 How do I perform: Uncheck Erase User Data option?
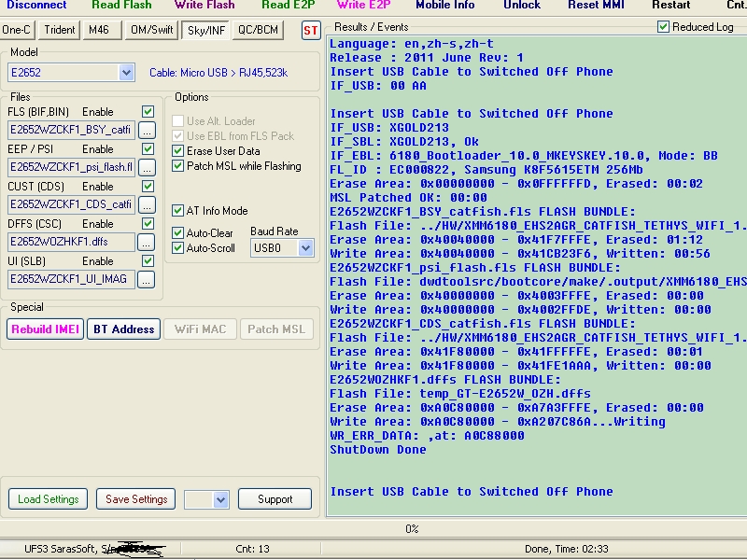coord(177,151)
